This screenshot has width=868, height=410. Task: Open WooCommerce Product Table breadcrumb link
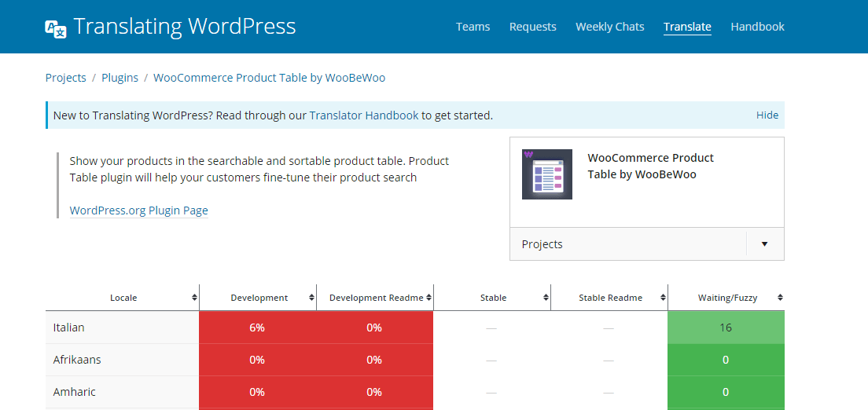(269, 78)
